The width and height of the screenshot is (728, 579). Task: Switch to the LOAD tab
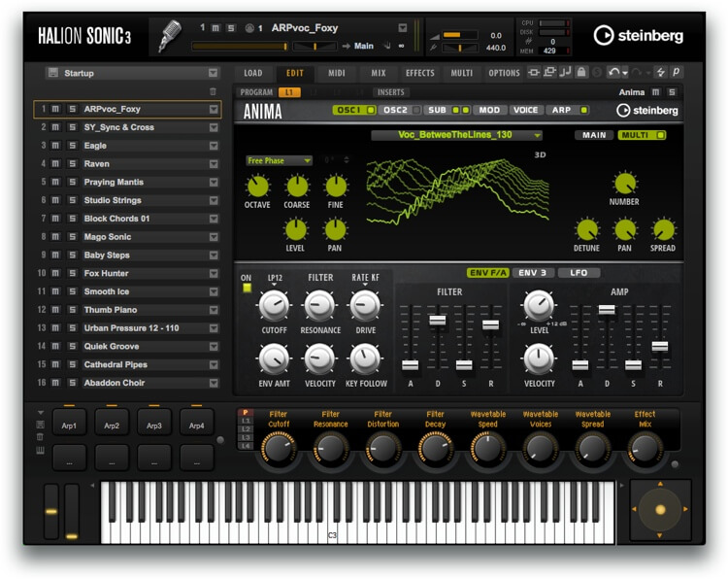coord(253,73)
